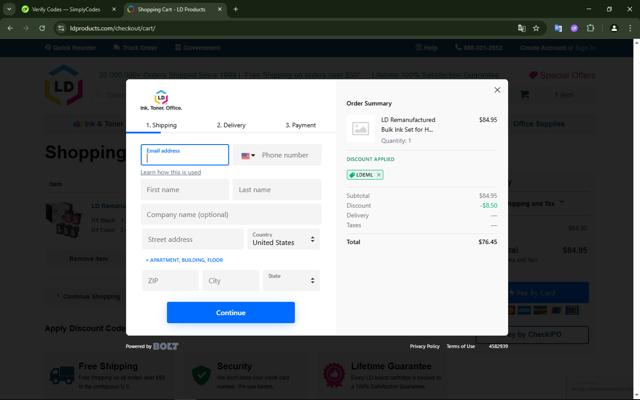640x400 pixels.
Task: Open the Chrome three-dot menu
Action: tap(630, 28)
